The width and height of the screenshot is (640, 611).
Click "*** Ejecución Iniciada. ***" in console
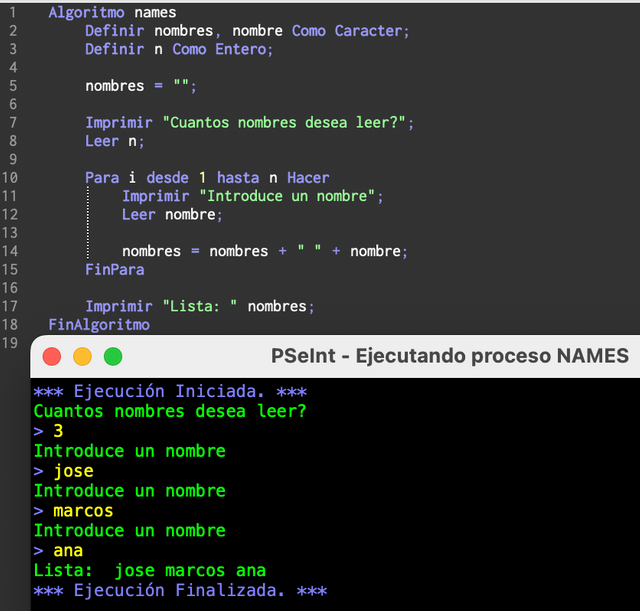(170, 391)
